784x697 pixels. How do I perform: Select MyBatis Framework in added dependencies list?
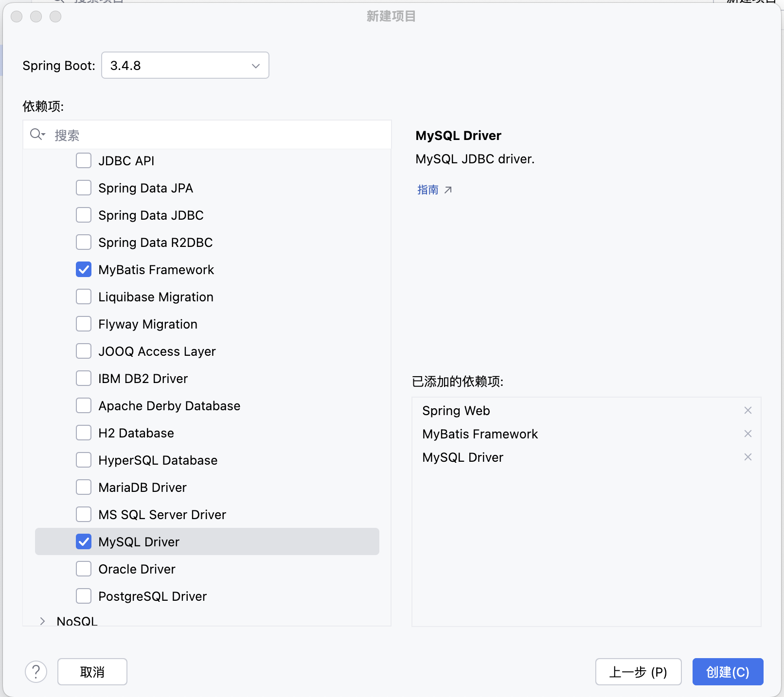[x=480, y=434]
